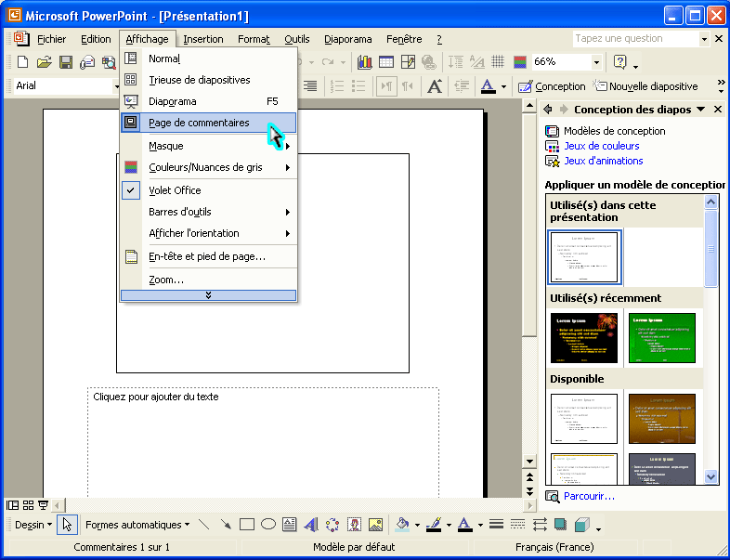Select the Arrow drawing tool
730x560 pixels.
(226, 525)
